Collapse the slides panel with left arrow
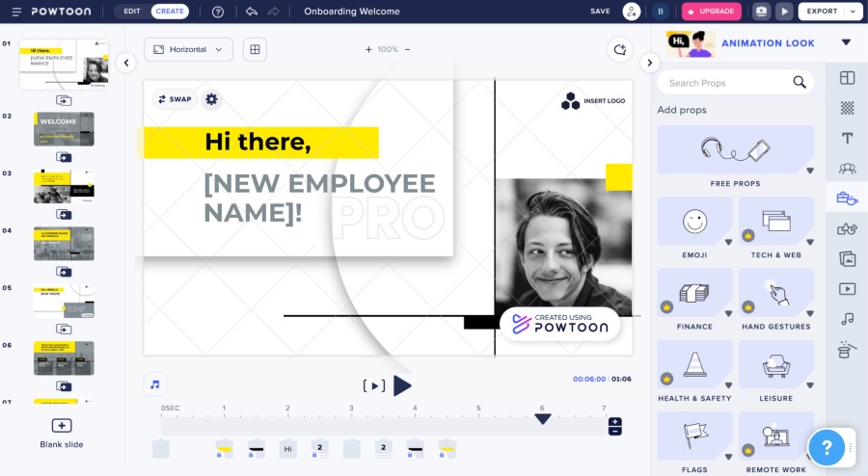The image size is (868, 476). tap(125, 63)
